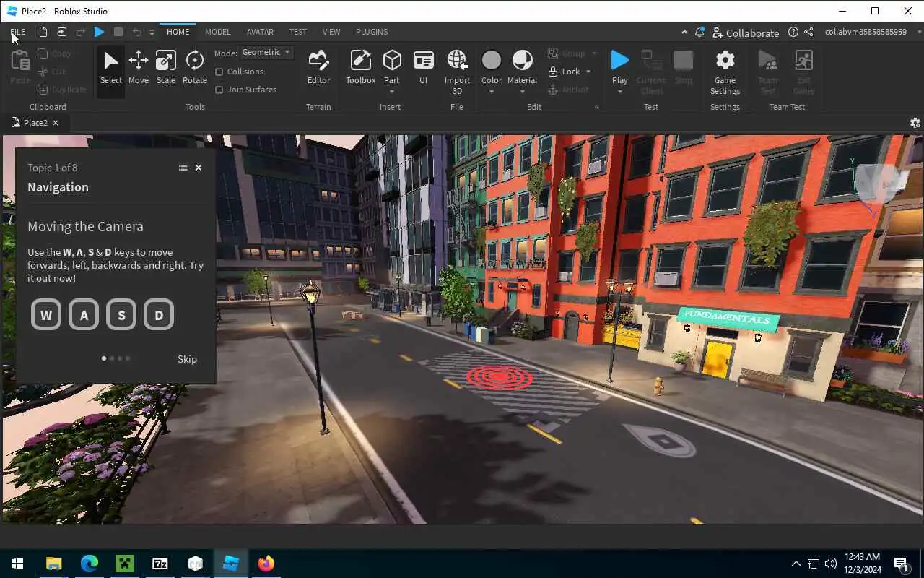Click the Undo arrow in quick access bar
924x578 pixels.
137,32
